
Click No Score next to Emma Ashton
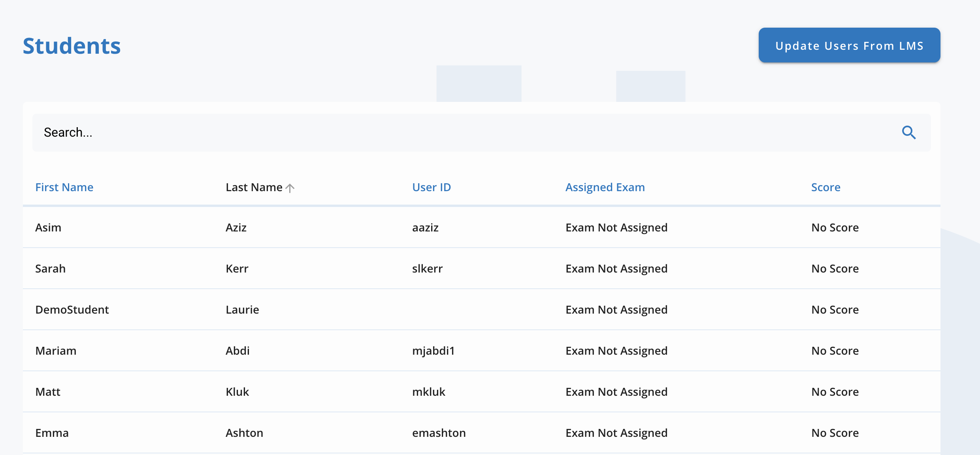coord(835,433)
